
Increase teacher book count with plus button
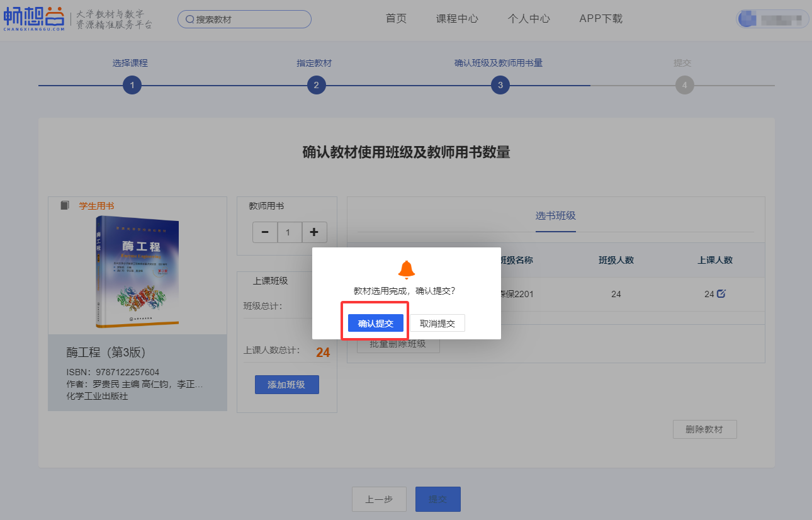point(314,232)
